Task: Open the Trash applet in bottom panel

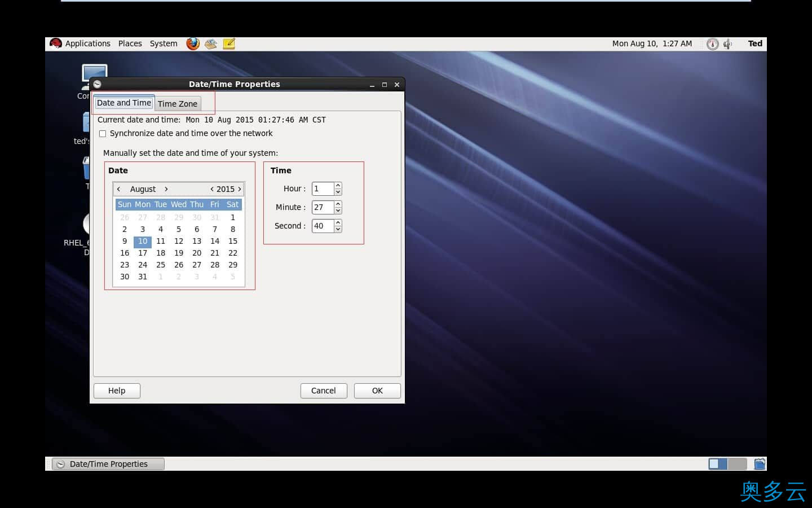Action: (x=760, y=464)
